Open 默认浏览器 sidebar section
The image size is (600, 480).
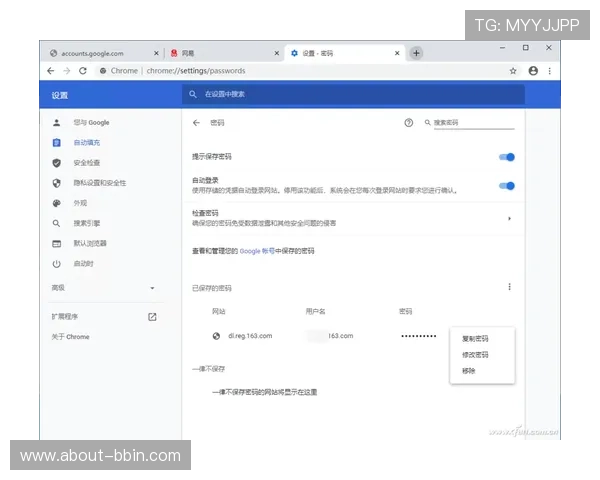point(90,243)
